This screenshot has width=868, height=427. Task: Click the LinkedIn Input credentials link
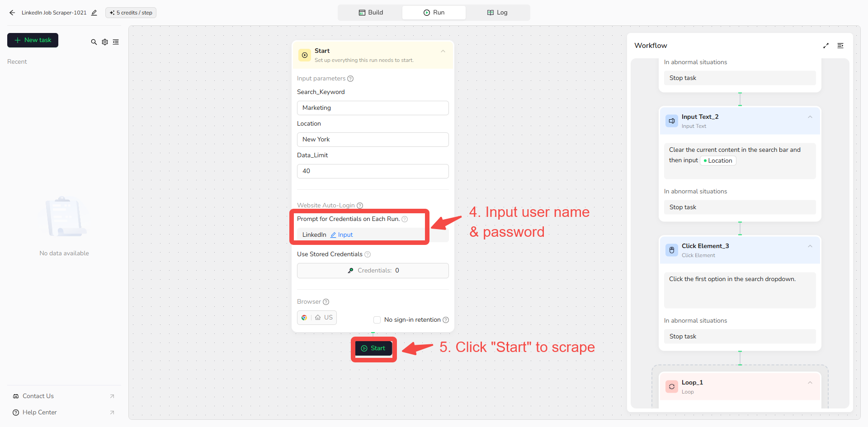tap(342, 235)
